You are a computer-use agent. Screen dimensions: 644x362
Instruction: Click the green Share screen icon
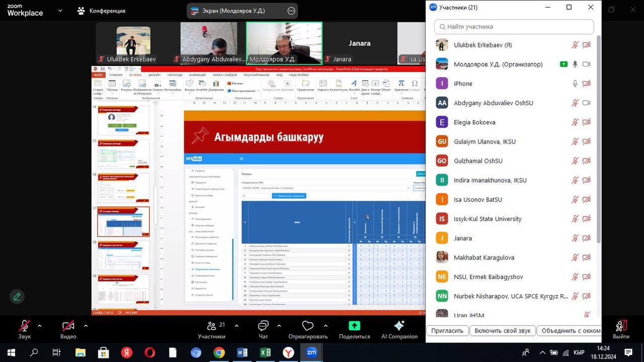pos(354,326)
